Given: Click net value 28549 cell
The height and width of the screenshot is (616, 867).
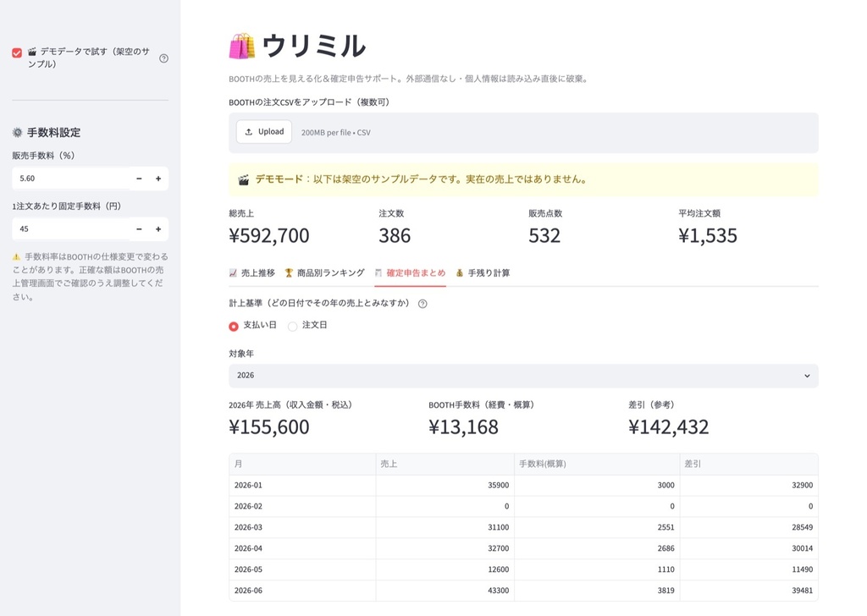Looking at the screenshot, I should coord(748,527).
